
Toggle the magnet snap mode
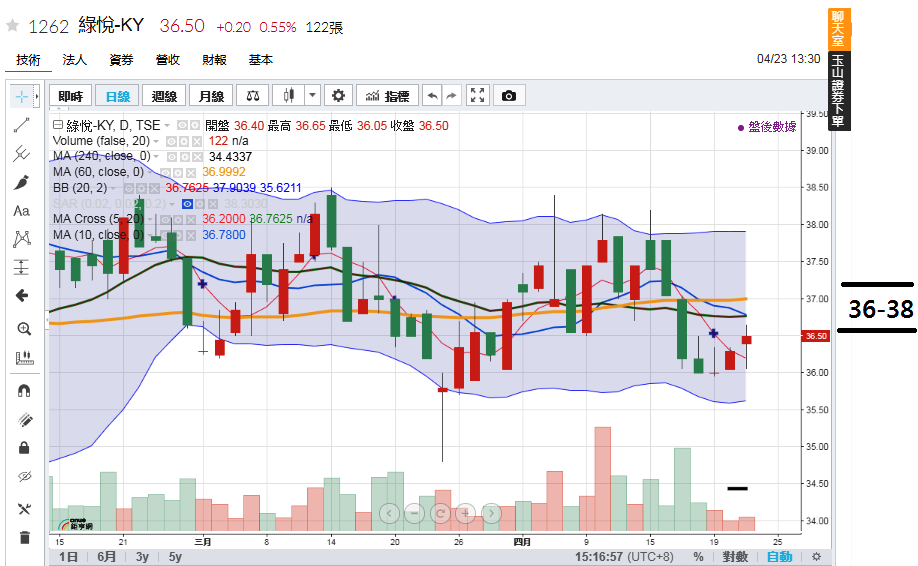click(24, 391)
